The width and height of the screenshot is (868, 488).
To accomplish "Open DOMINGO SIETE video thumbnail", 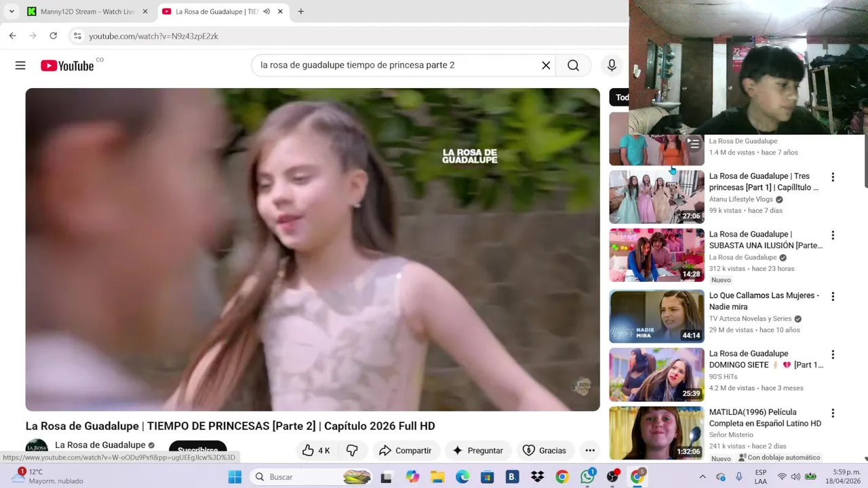I will 656,374.
